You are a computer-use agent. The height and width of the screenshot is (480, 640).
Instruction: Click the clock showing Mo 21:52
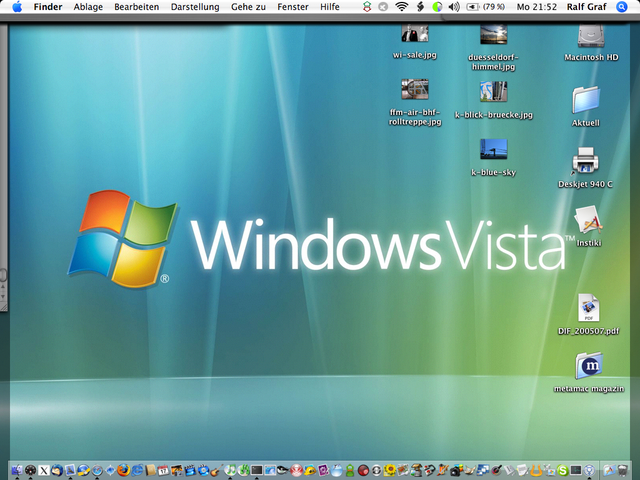[x=536, y=7]
